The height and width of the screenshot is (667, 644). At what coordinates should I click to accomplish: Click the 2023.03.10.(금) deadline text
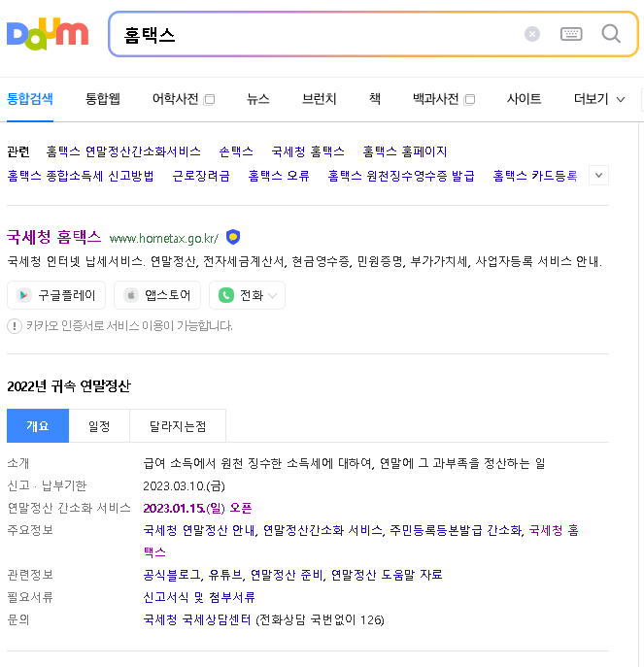184,485
